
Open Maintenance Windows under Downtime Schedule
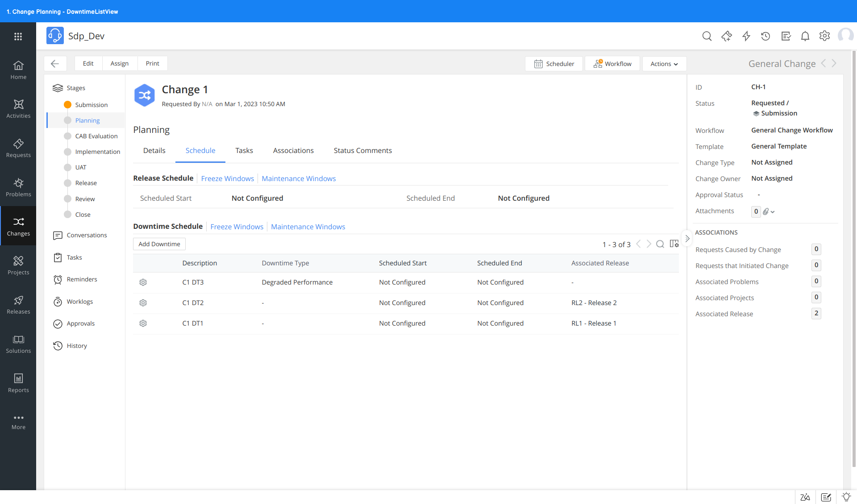tap(308, 227)
